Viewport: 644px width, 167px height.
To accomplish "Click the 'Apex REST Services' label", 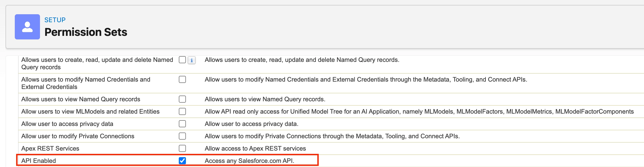I will tap(50, 148).
